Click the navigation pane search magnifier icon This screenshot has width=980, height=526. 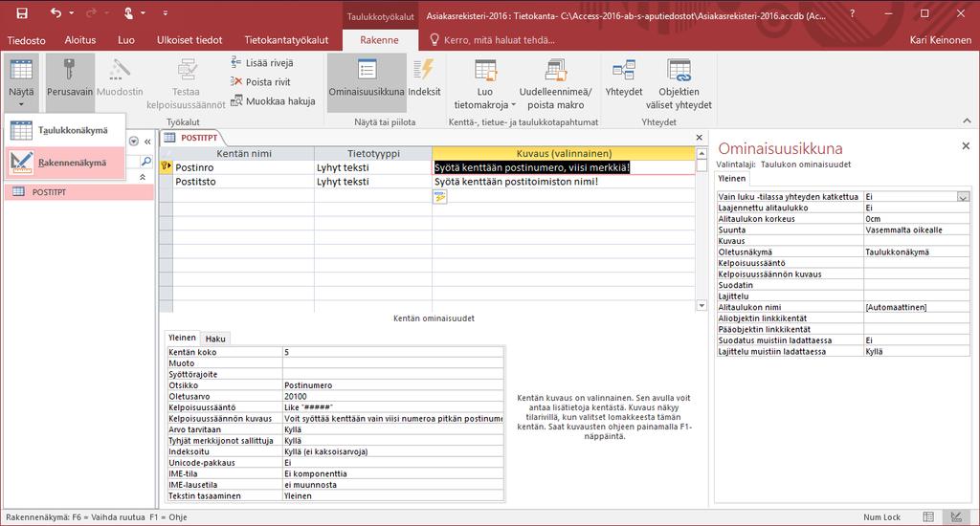146,162
